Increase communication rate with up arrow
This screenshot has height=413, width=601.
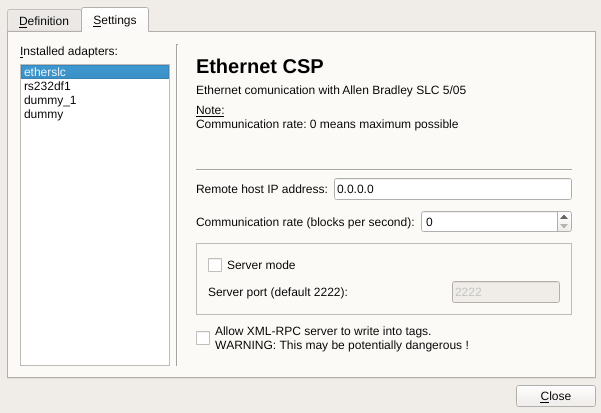click(x=564, y=216)
